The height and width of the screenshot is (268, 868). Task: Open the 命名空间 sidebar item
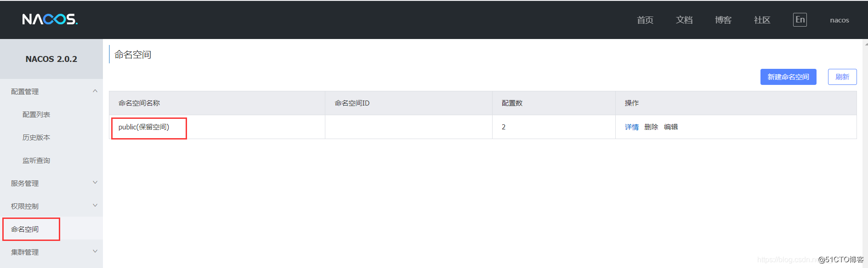pos(25,229)
